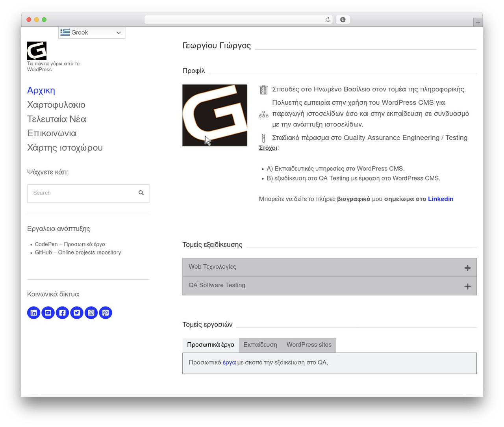Open the LinkedIn social icon
This screenshot has width=504, height=427.
point(34,313)
